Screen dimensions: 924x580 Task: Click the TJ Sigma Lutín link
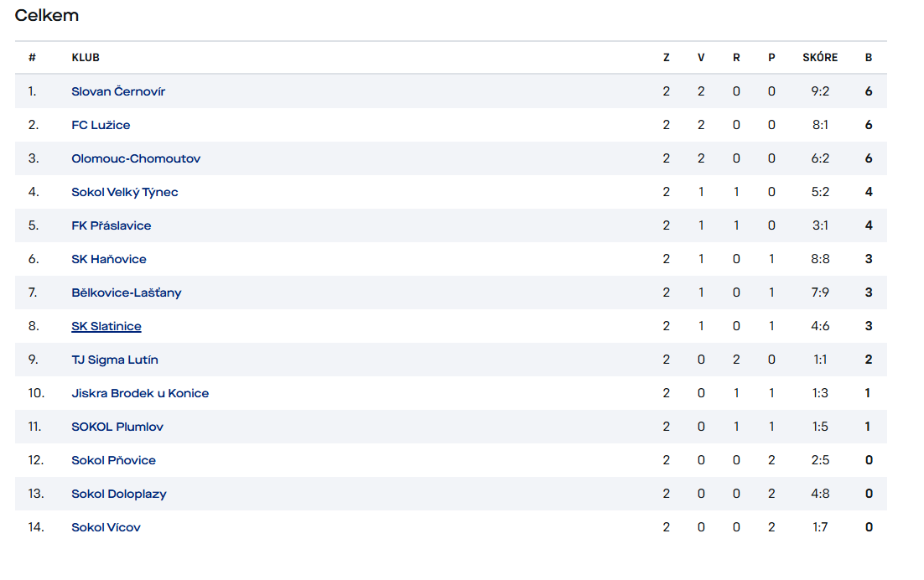[x=114, y=360]
